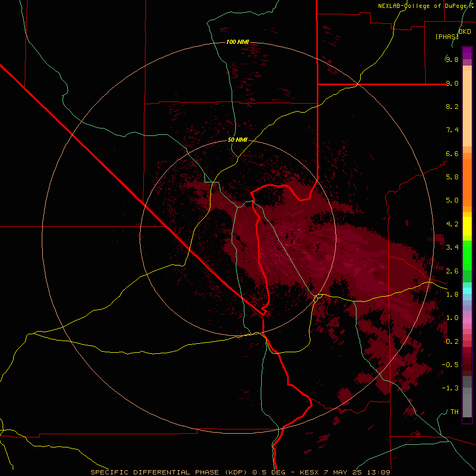The height and width of the screenshot is (476, 476).
Task: Click SPECIFIC DIFFERENTIAL PHASE (KDP) caption text
Action: [169, 472]
